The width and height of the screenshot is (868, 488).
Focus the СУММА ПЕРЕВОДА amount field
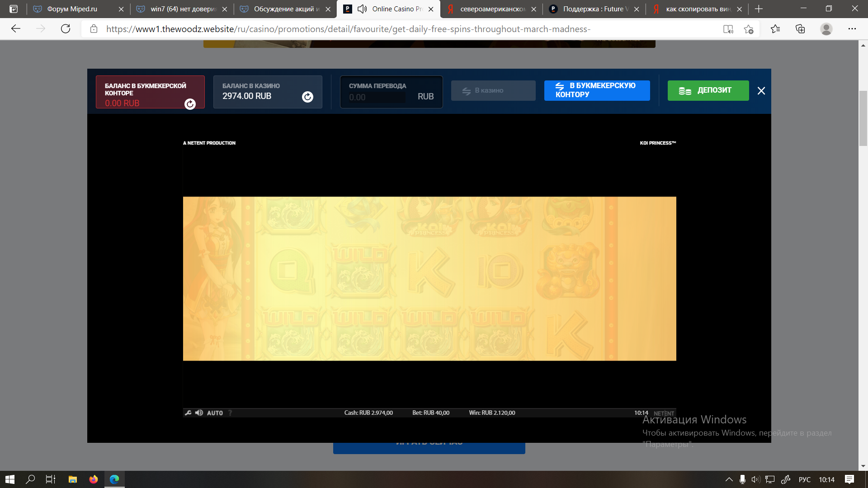pos(377,97)
